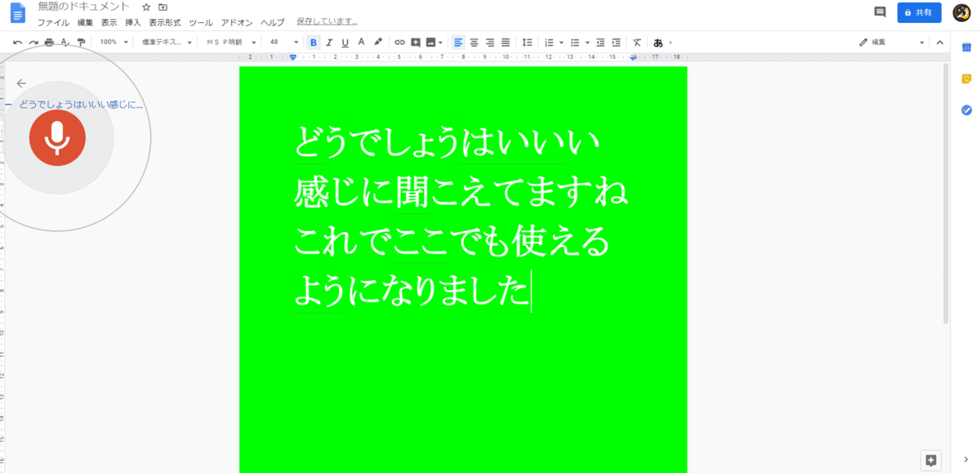Viewport: 980px width, 473px height.
Task: Click the 保存しています status link
Action: (x=327, y=21)
